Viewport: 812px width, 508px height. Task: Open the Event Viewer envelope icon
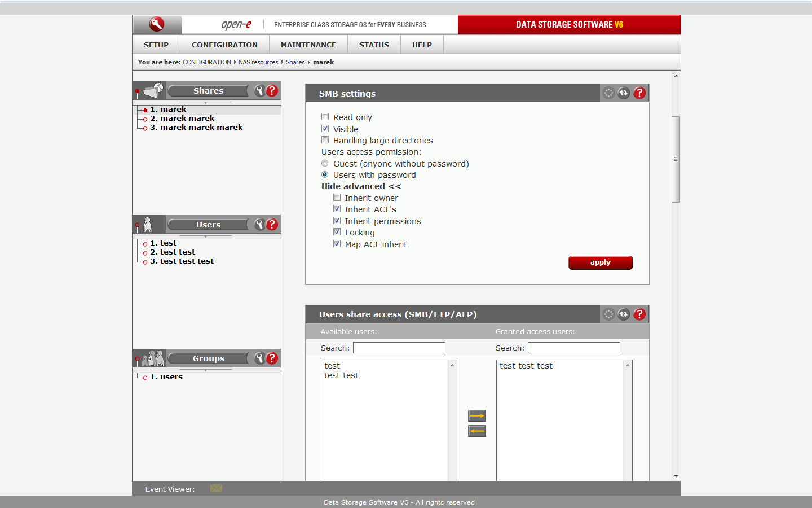(216, 488)
